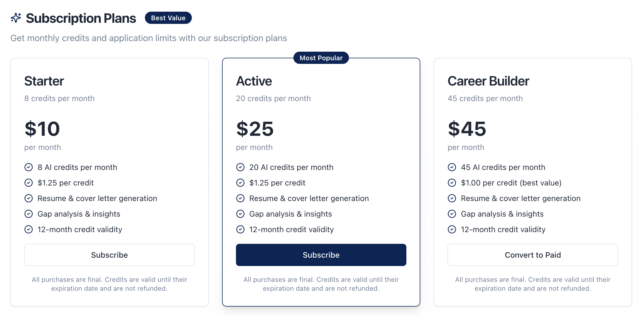644x316 pixels.
Task: Click checkmark icon next to 20 AI credits
Action: [240, 167]
